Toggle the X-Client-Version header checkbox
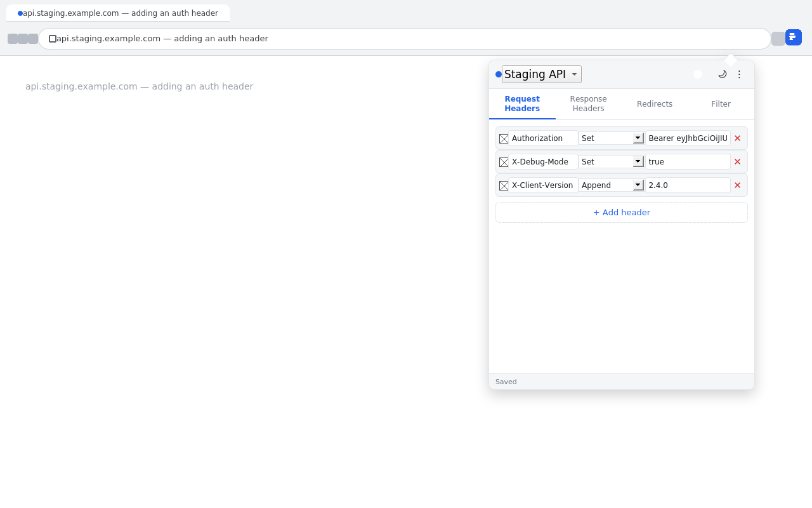The height and width of the screenshot is (508, 812). coord(504,185)
